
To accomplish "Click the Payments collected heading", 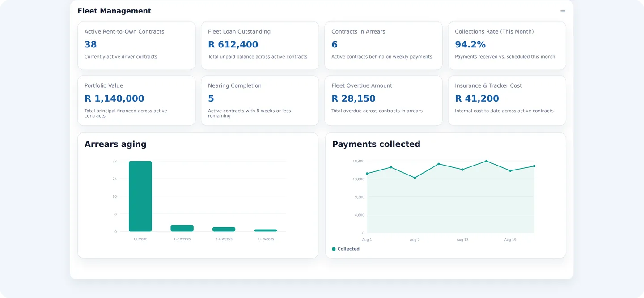I will point(376,144).
